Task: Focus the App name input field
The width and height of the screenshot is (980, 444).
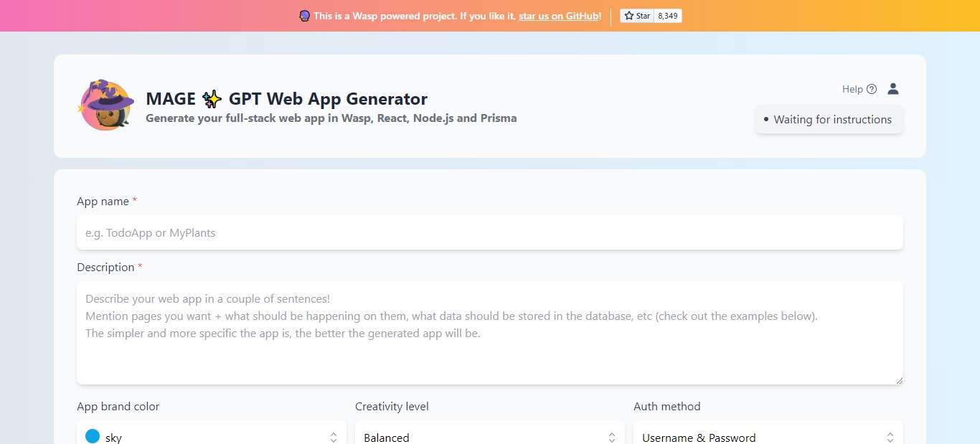Action: click(x=489, y=233)
